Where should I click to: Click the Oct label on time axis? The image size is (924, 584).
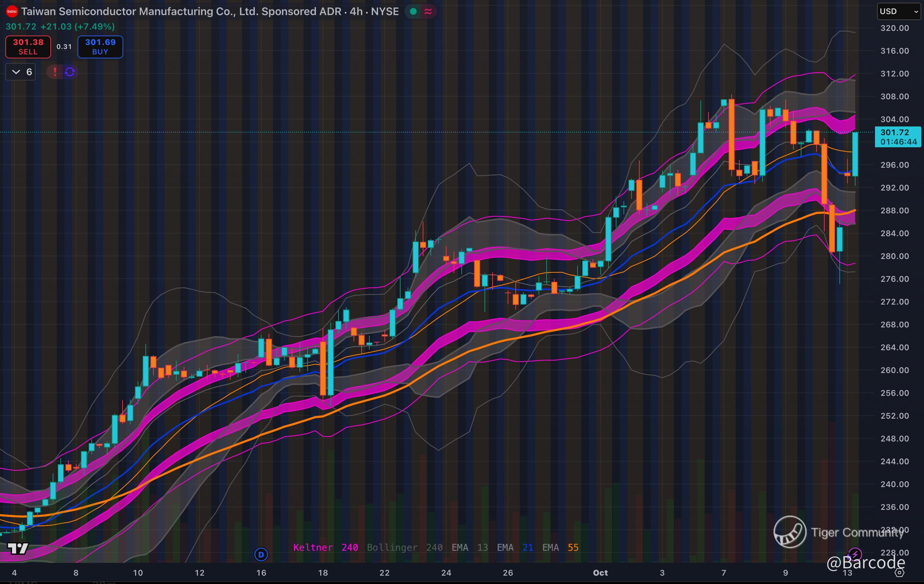(600, 573)
